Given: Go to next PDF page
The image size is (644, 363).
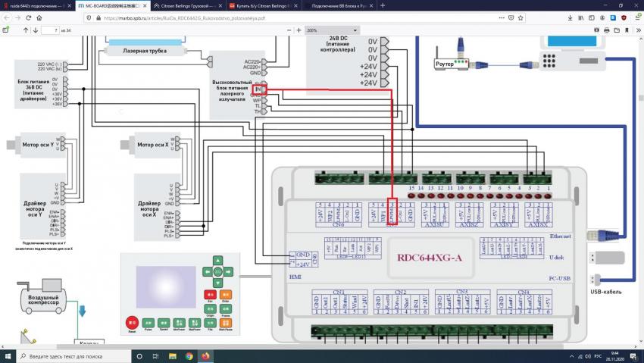Looking at the screenshot, I should (x=36, y=30).
